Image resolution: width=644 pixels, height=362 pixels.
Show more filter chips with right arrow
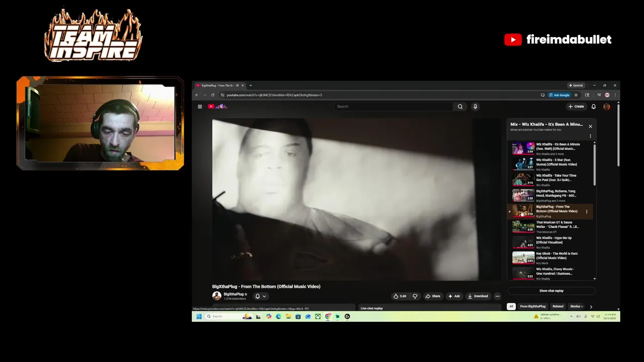point(591,306)
